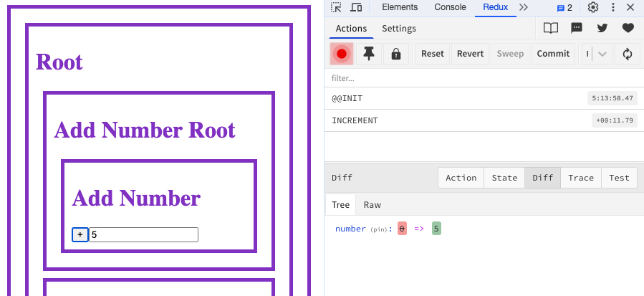The width and height of the screenshot is (644, 296).
Task: Select the @@INIT action row
Action: click(484, 98)
